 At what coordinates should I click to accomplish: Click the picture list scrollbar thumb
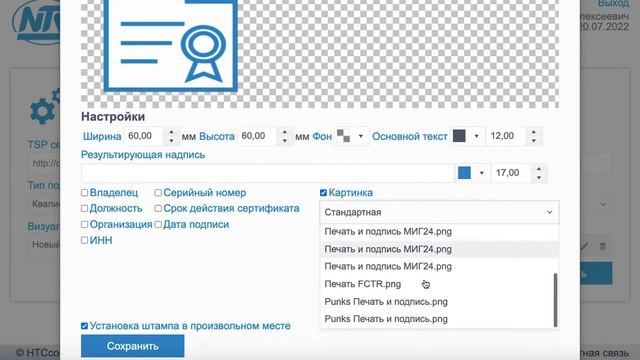point(555,300)
